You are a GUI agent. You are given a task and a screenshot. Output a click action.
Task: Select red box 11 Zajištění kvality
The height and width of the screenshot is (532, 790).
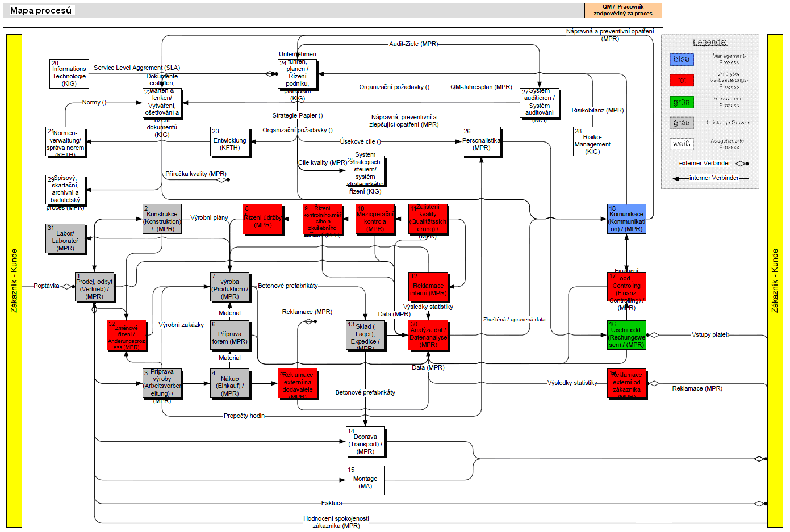pos(428,219)
